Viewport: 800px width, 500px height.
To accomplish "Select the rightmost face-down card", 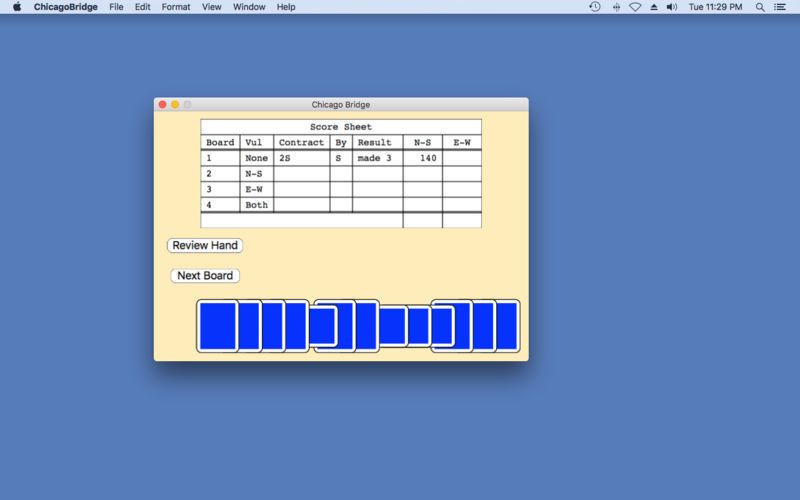I will point(508,326).
